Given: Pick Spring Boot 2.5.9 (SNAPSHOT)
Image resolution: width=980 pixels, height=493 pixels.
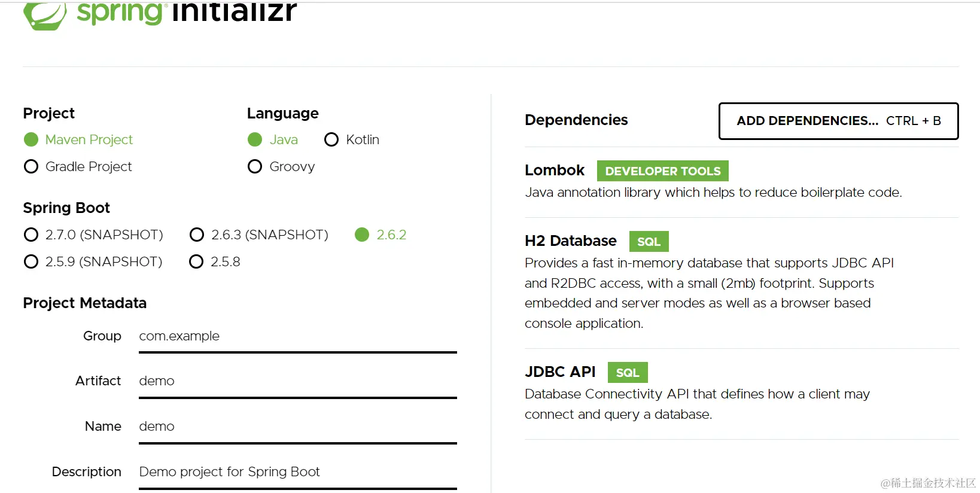Looking at the screenshot, I should [31, 261].
